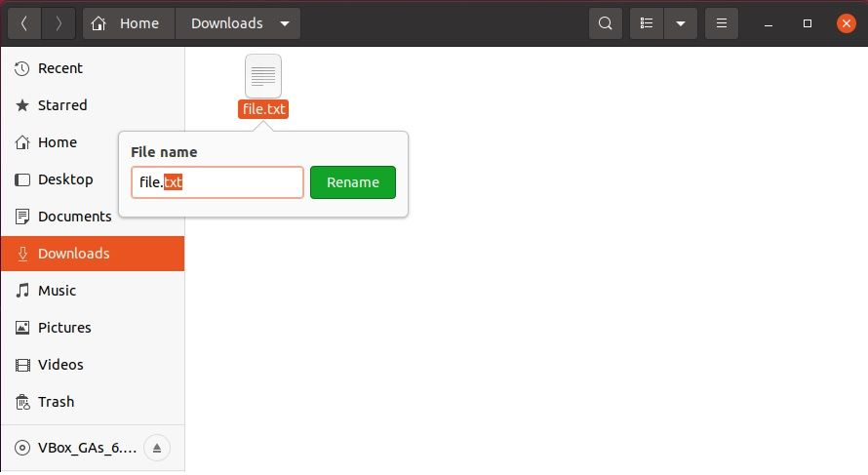868x475 pixels.
Task: Open Recent in the sidebar
Action: click(93, 68)
